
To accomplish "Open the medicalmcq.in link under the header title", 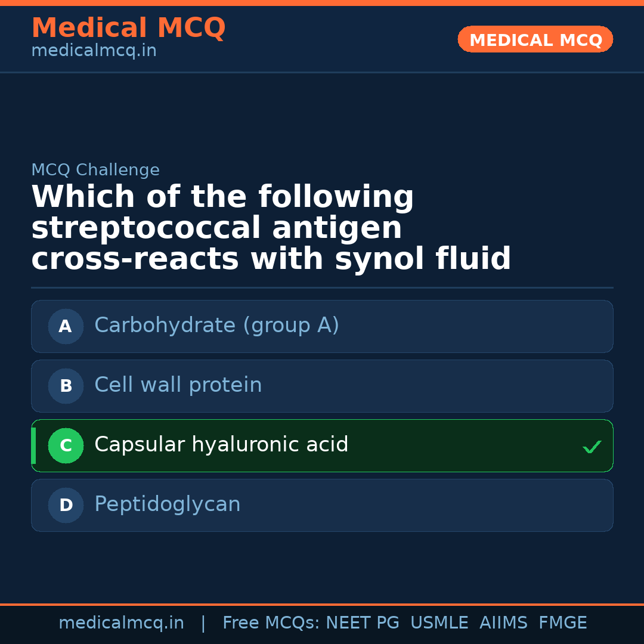I will pyautogui.click(x=94, y=51).
